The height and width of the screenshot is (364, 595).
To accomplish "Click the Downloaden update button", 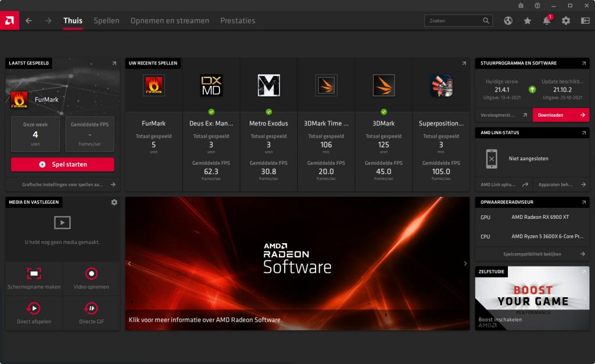I will [x=561, y=115].
